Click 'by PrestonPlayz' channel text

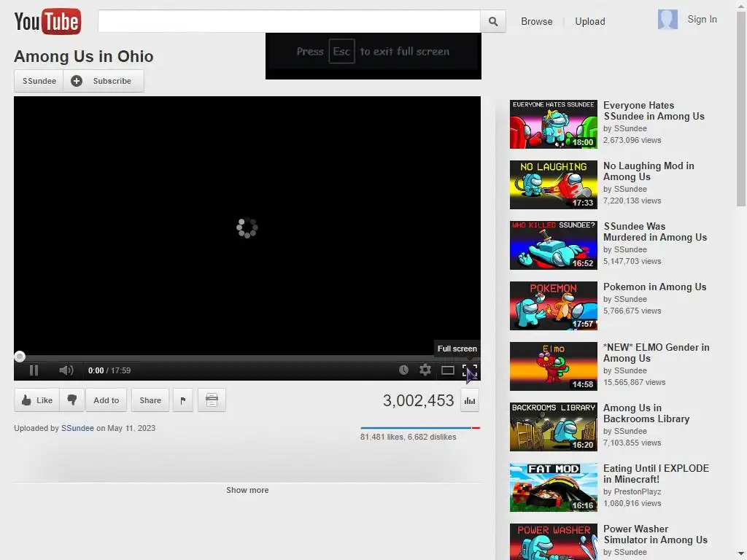pos(632,491)
